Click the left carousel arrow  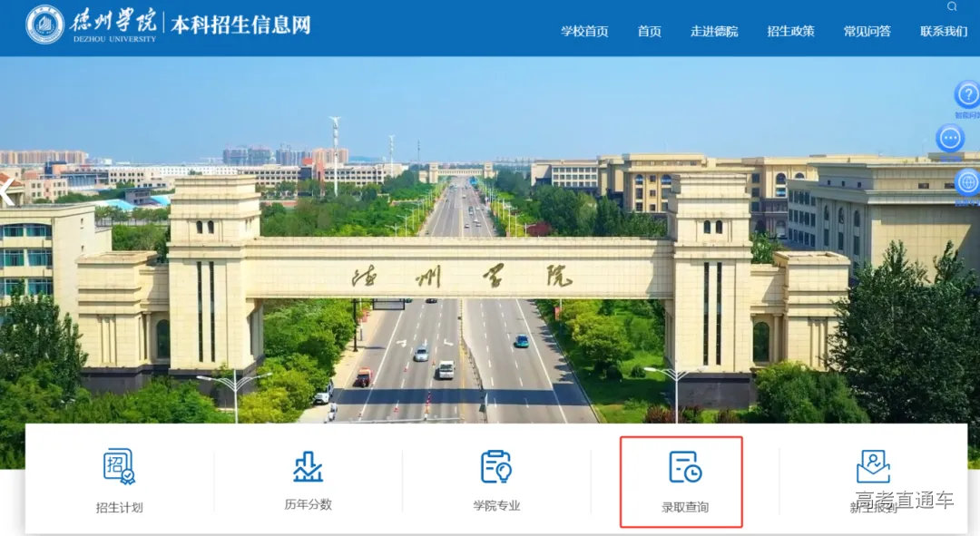pos(5,192)
